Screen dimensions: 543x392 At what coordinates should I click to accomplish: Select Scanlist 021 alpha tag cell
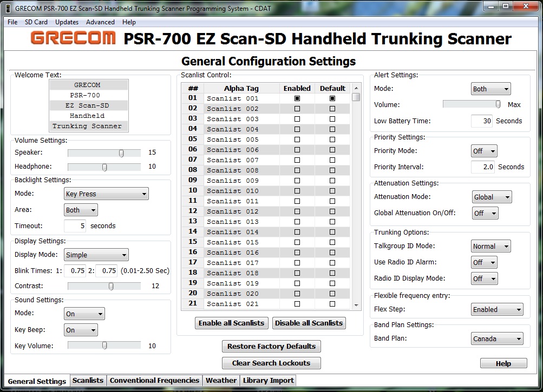pyautogui.click(x=241, y=304)
